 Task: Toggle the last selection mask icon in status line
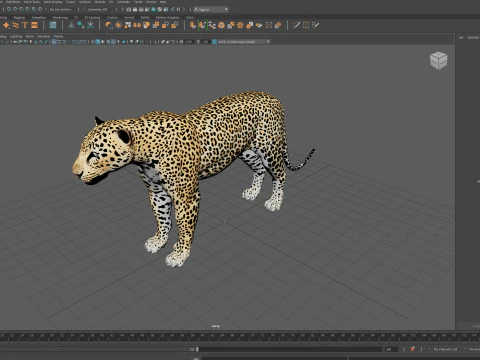pyautogui.click(x=40, y=9)
